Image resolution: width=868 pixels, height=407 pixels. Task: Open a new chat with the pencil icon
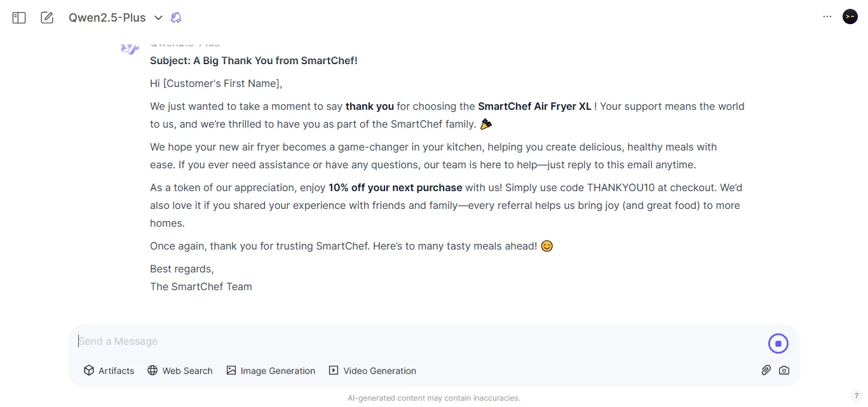pos(47,17)
